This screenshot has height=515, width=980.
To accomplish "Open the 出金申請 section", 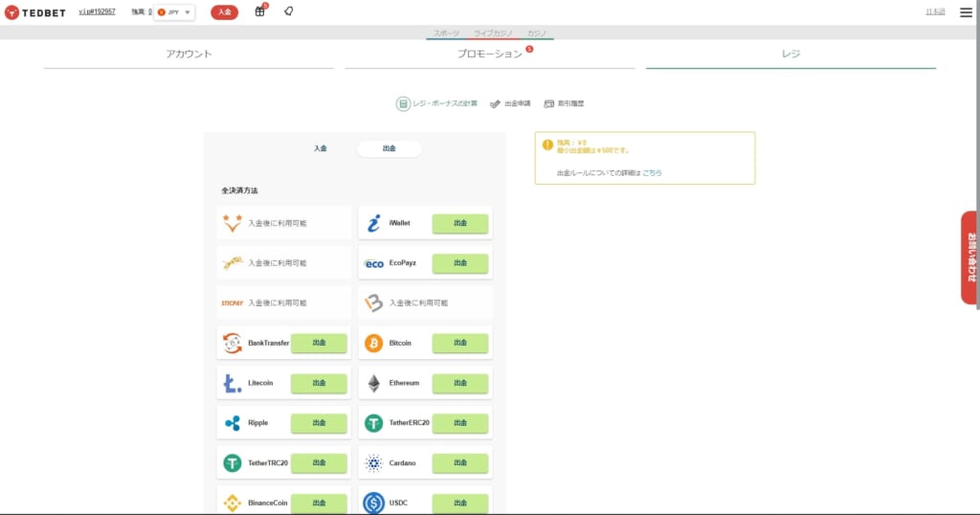I will tap(511, 103).
